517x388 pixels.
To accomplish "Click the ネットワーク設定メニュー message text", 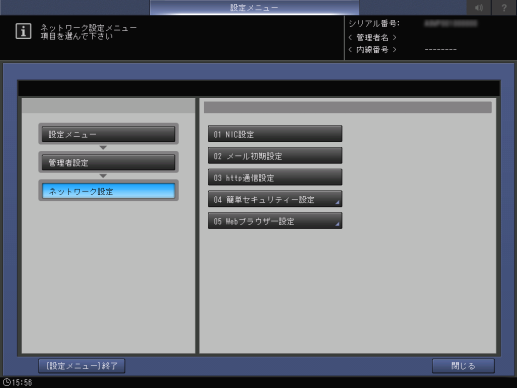I will tap(88, 28).
